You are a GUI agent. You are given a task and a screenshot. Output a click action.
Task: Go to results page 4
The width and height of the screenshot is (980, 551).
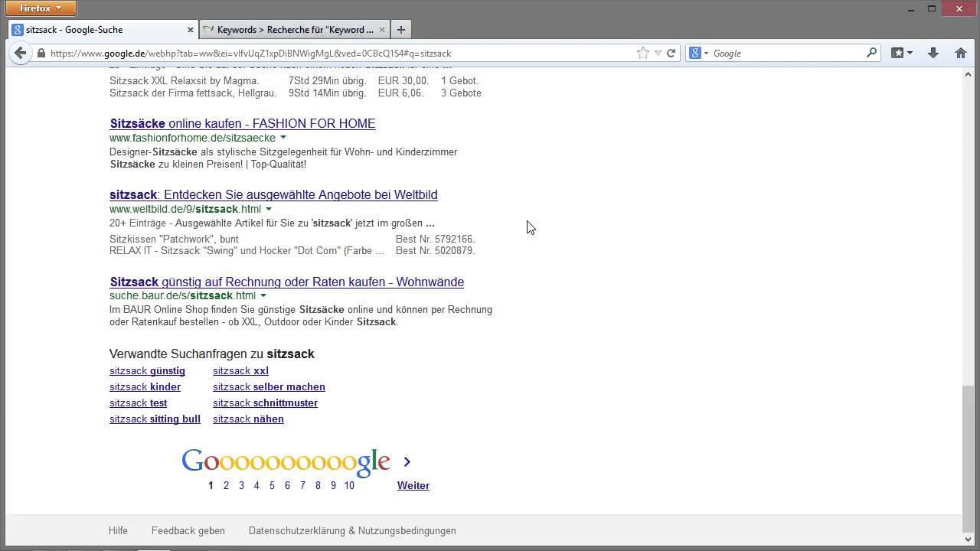coord(256,485)
